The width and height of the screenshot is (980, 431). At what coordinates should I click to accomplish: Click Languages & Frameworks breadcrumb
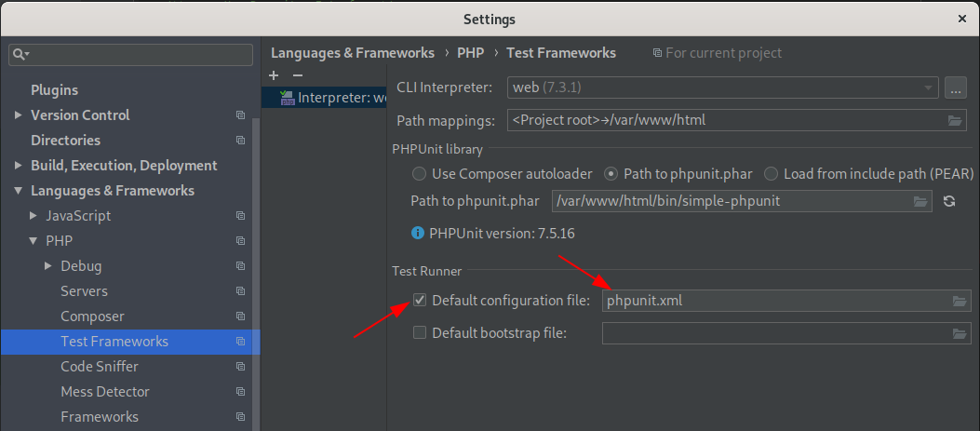(x=353, y=53)
